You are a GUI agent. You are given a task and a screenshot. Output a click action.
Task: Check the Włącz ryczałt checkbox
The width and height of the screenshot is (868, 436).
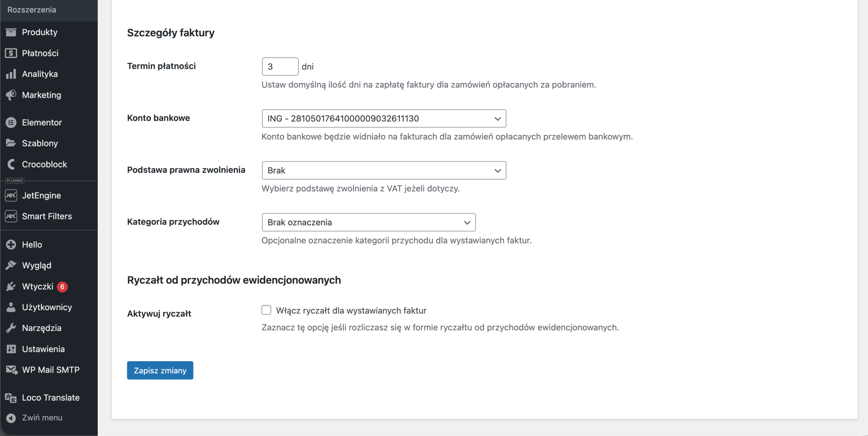click(267, 310)
